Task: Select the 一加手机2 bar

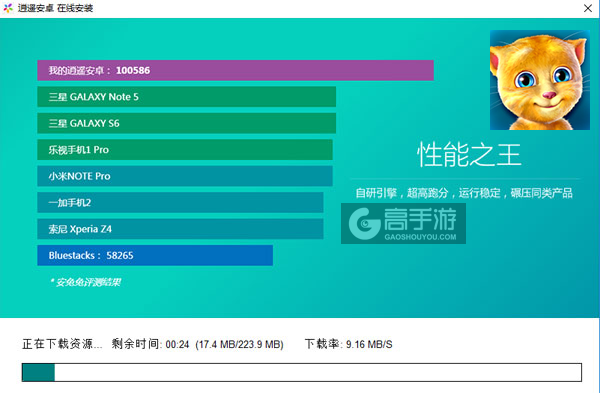Action: tap(180, 202)
